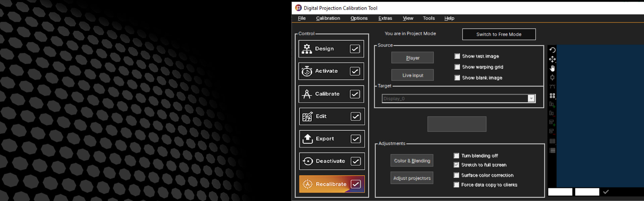Enable Turn blending off checkbox
This screenshot has width=644, height=201.
click(457, 156)
